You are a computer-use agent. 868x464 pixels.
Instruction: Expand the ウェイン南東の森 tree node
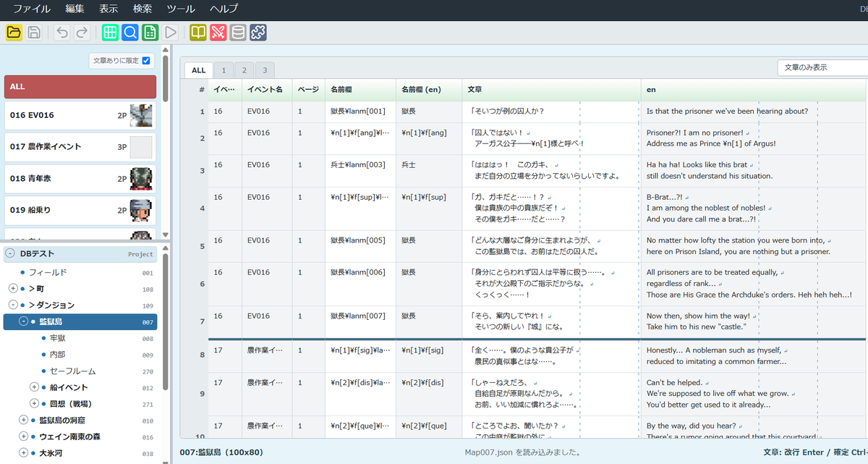(x=23, y=436)
